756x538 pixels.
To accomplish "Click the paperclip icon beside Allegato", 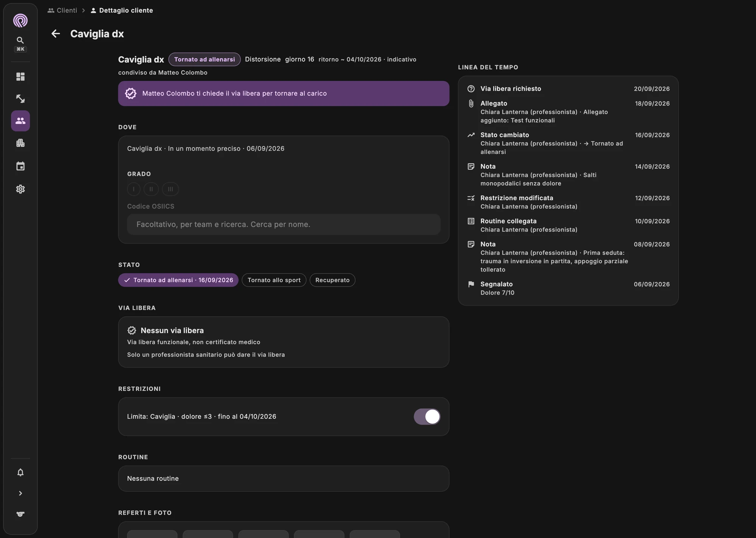I will (x=471, y=103).
